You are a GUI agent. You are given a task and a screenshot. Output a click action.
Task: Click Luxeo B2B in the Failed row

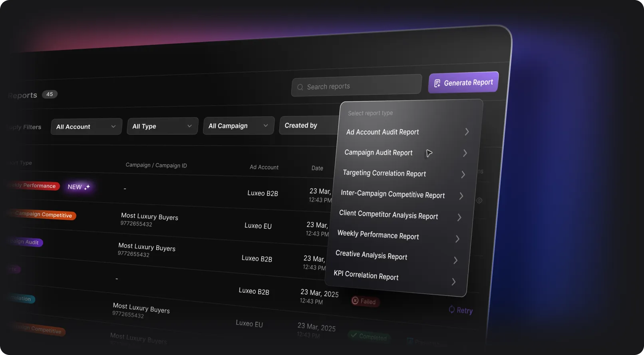[x=254, y=291]
